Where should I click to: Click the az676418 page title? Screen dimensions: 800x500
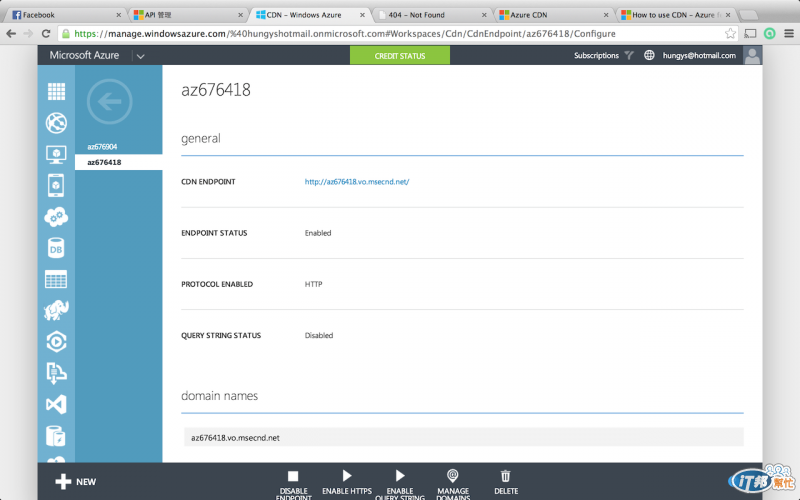tap(216, 90)
